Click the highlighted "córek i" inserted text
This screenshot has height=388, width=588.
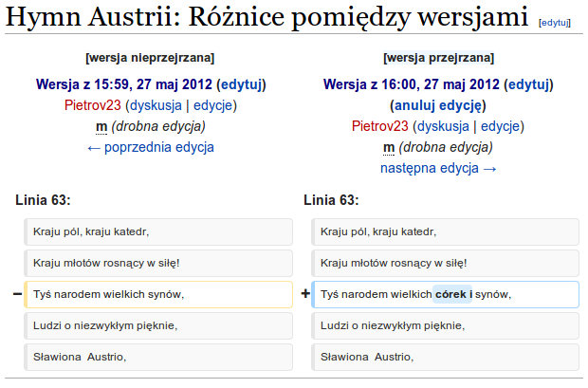pos(452,295)
